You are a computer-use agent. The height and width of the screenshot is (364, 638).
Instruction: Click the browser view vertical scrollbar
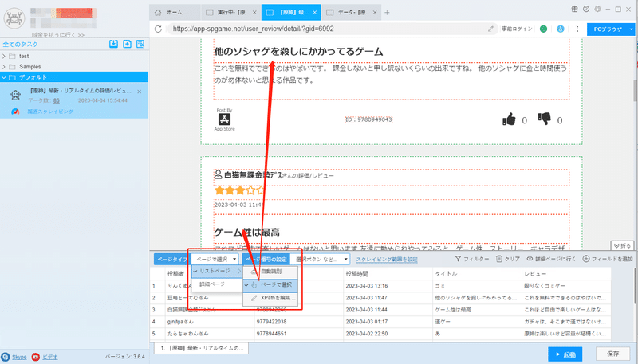coord(635,92)
